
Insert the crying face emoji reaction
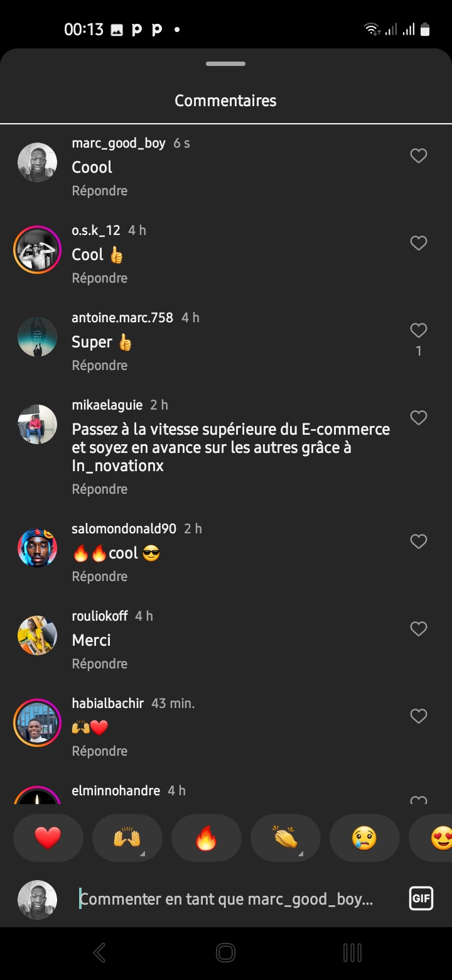[x=364, y=838]
